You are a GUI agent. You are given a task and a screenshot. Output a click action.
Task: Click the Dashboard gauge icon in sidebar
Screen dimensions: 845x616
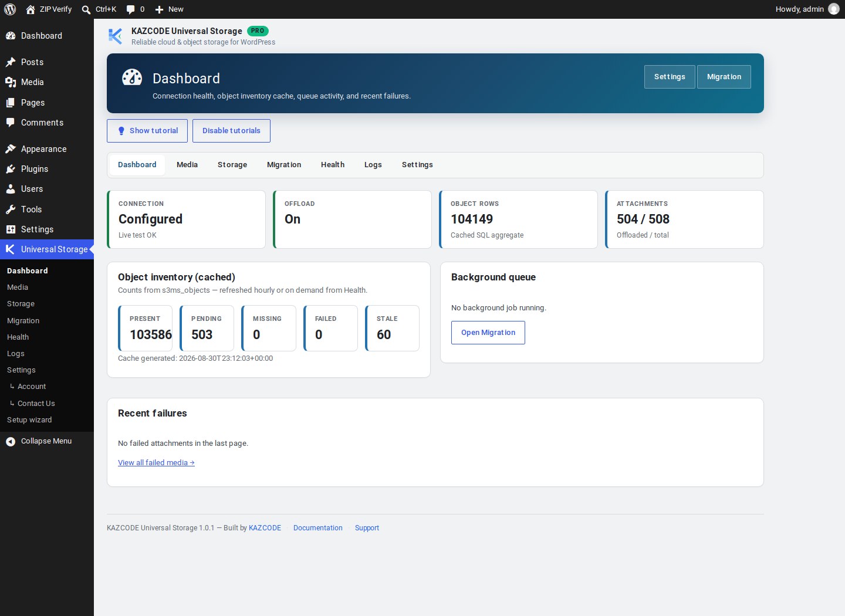[11, 36]
